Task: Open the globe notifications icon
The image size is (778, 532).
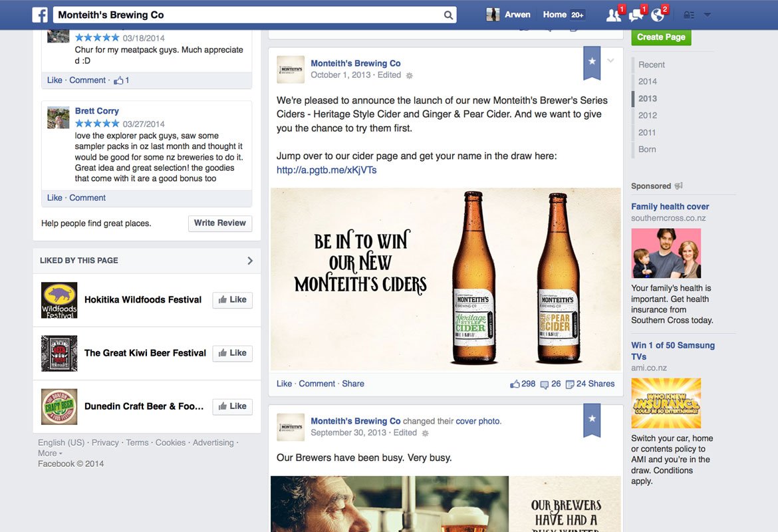Action: coord(658,15)
